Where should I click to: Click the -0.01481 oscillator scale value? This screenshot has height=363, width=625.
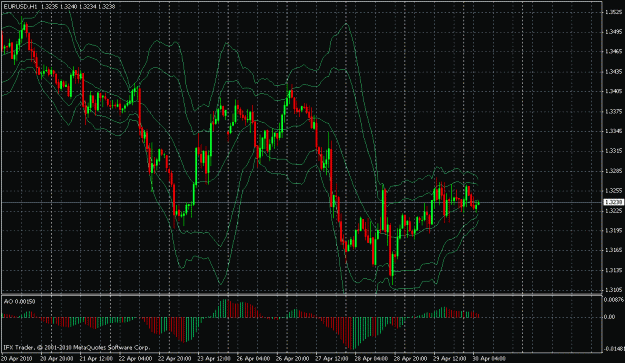[x=614, y=349]
